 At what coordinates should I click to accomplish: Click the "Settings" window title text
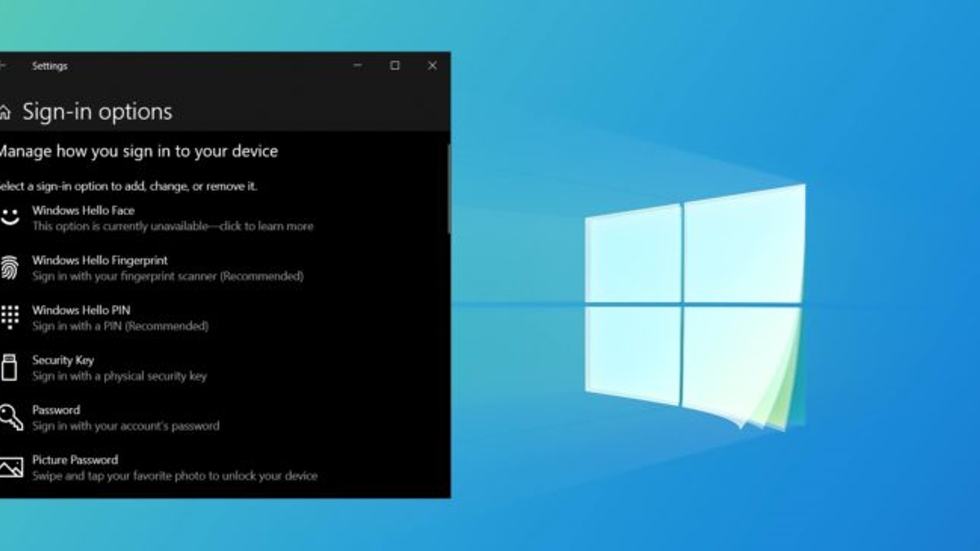50,66
